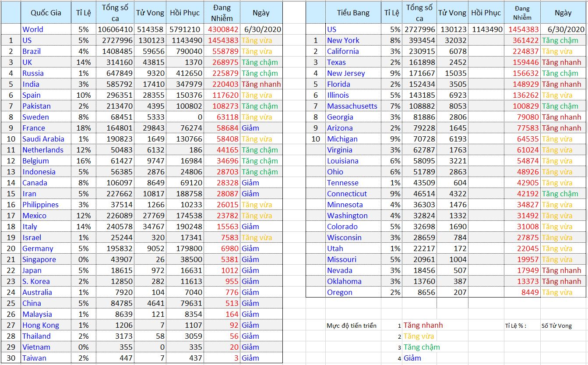The height and width of the screenshot is (365, 588).
Task: Select Michigan deaths value 6193
Action: (452, 139)
